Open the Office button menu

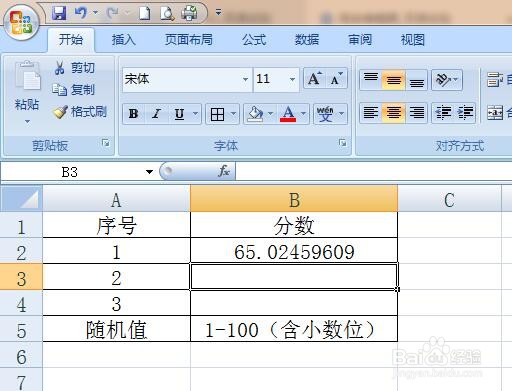[x=21, y=22]
